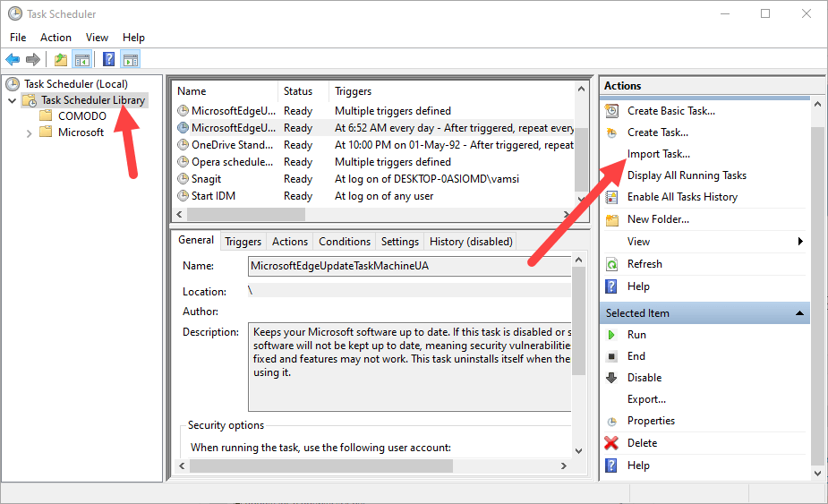Click the Properties clock icon
Viewport: 828px width, 504px height.
click(x=611, y=422)
